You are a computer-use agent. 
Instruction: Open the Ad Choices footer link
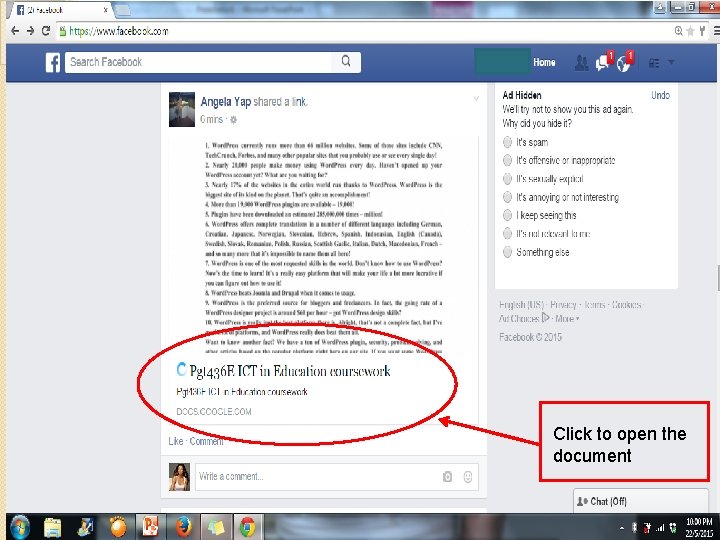pyautogui.click(x=523, y=318)
